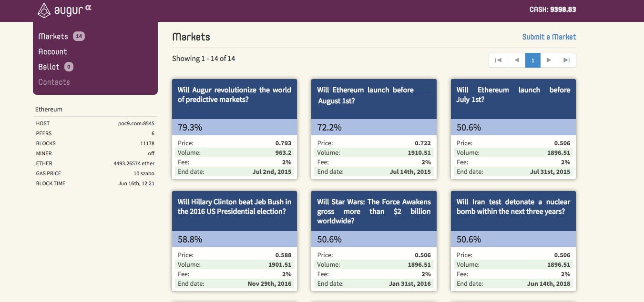The width and height of the screenshot is (644, 302).
Task: Open Markets in sidebar menu
Action: point(53,36)
